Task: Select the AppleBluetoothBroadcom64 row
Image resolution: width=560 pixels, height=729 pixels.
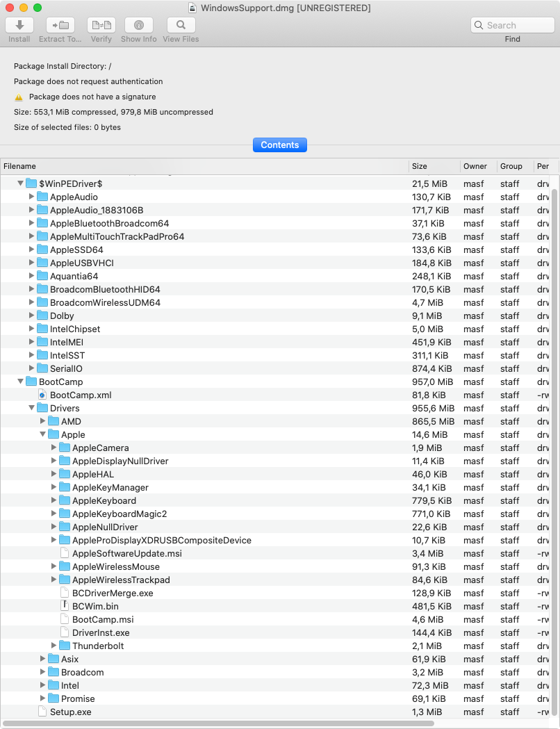Action: (275, 223)
